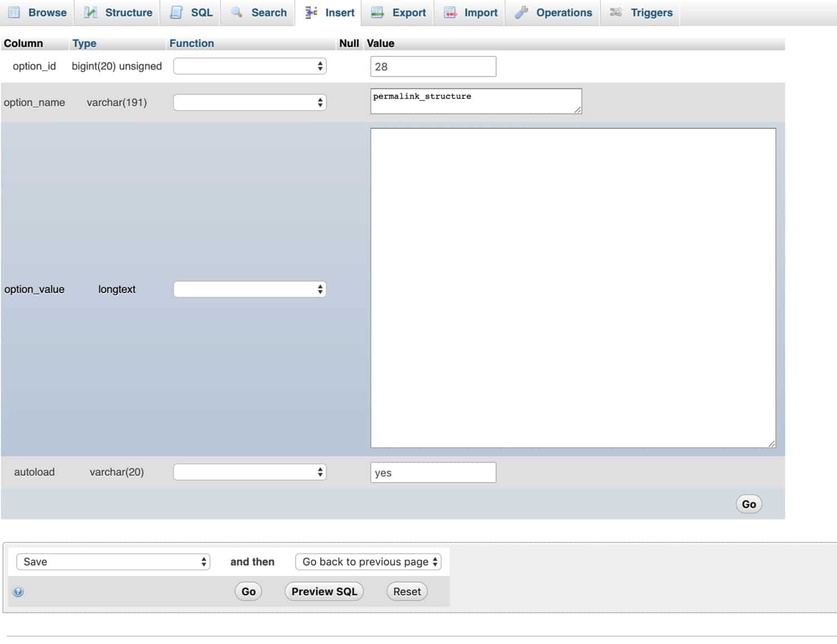Open the blue help question icon

[18, 592]
